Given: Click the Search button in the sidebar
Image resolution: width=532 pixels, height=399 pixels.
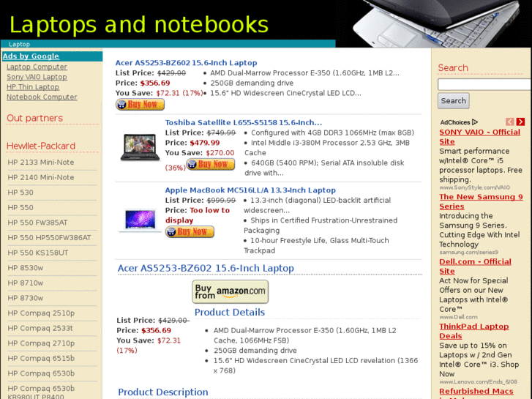Looking at the screenshot, I should 453,101.
